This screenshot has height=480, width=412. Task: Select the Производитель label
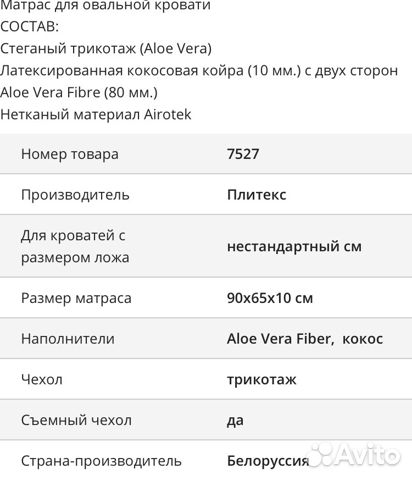(75, 195)
